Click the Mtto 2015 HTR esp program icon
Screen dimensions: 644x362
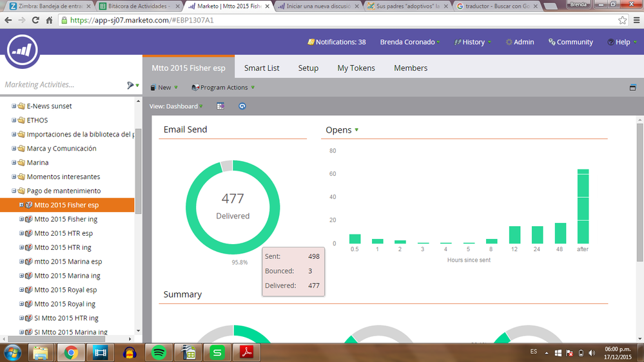(x=29, y=233)
